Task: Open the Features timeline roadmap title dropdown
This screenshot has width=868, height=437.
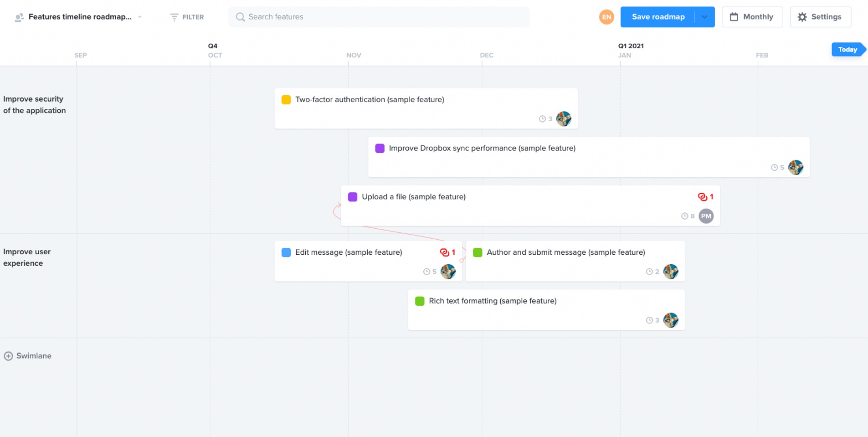Action: click(x=140, y=17)
